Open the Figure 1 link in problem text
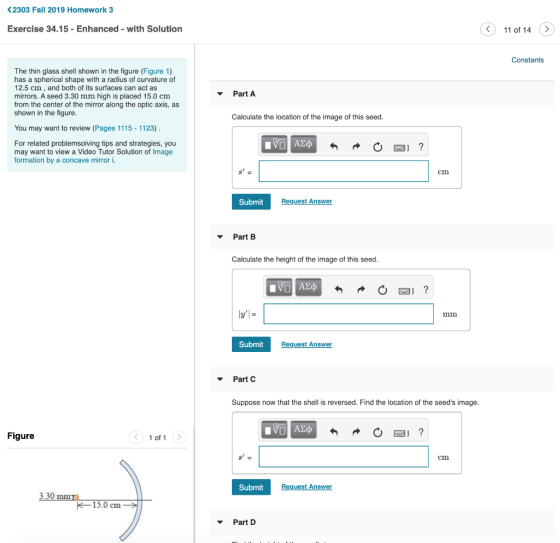The width and height of the screenshot is (560, 543). (x=157, y=71)
